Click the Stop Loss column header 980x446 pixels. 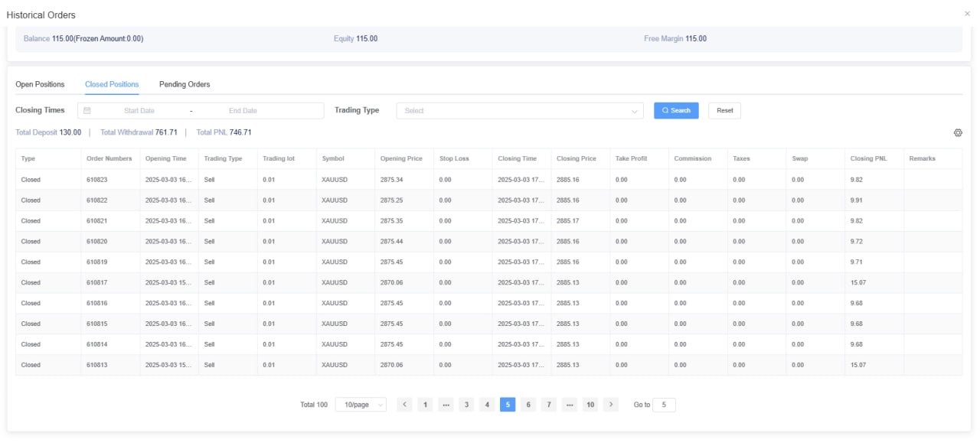tap(463, 159)
